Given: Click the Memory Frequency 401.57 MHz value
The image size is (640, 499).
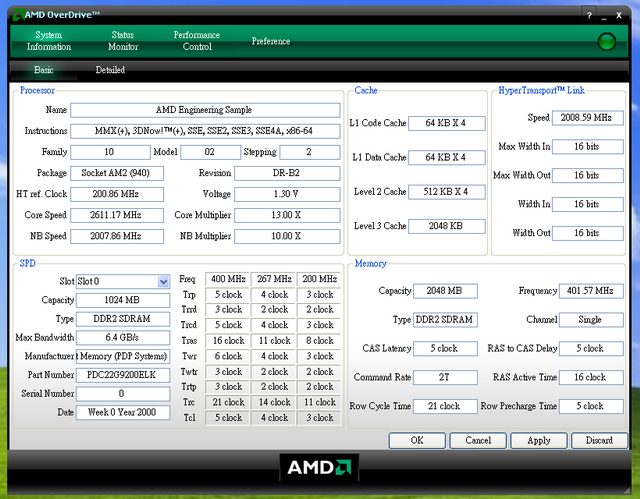Looking at the screenshot, I should tap(591, 291).
